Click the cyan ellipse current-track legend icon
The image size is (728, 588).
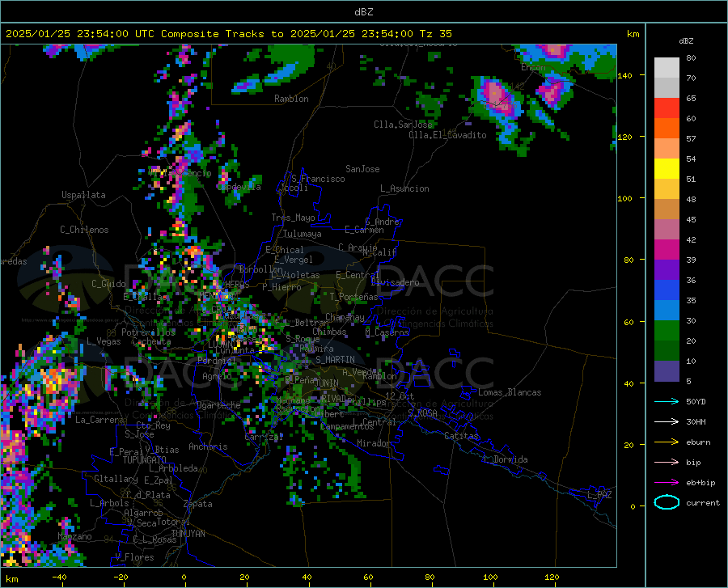[x=667, y=502]
